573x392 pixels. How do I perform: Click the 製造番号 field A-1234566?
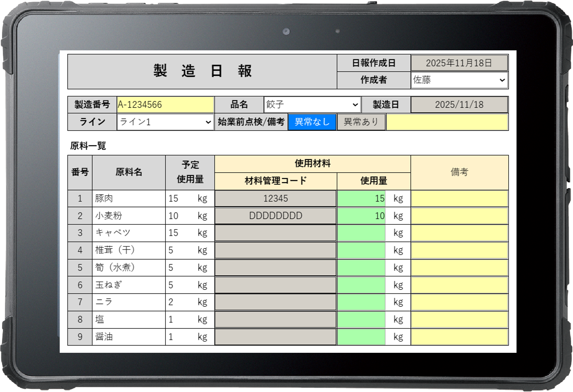click(165, 105)
